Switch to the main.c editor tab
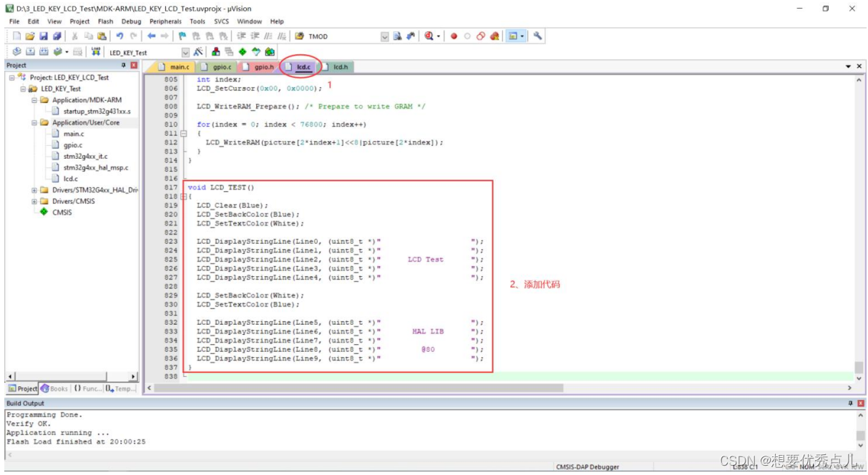 pyautogui.click(x=175, y=67)
